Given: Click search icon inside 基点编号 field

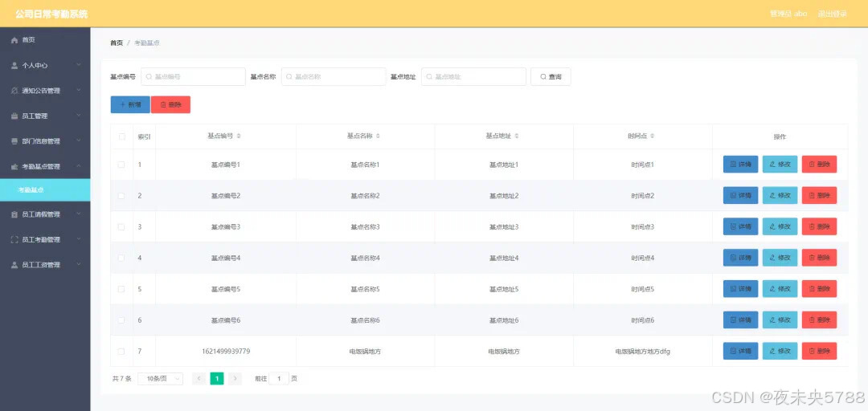Looking at the screenshot, I should pyautogui.click(x=149, y=77).
